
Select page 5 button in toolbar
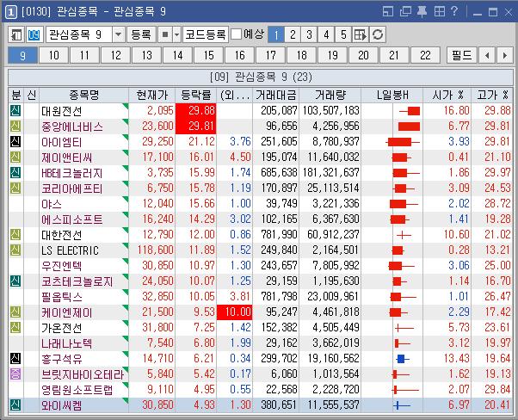(x=343, y=34)
